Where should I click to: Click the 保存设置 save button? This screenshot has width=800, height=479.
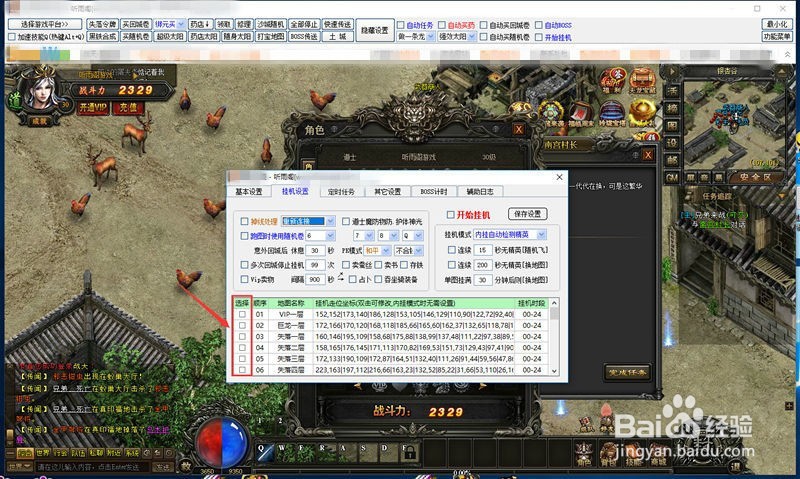[x=528, y=214]
